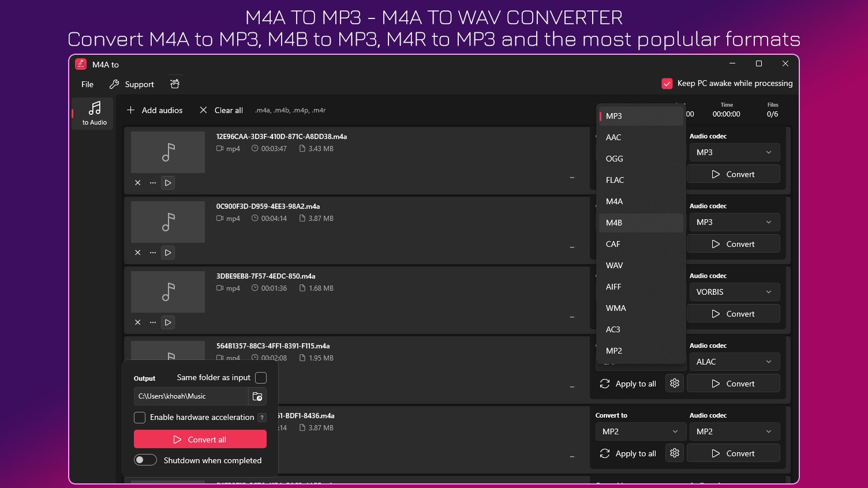Click the refresh icon on Apply to all
This screenshot has height=488, width=868.
click(x=604, y=383)
